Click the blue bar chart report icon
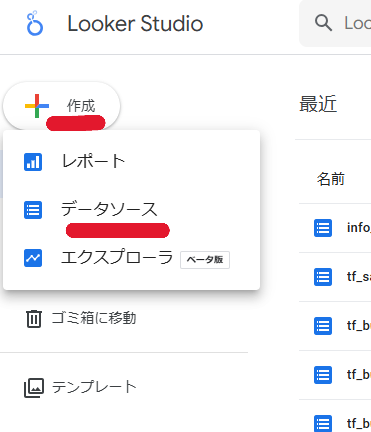 [x=33, y=162]
